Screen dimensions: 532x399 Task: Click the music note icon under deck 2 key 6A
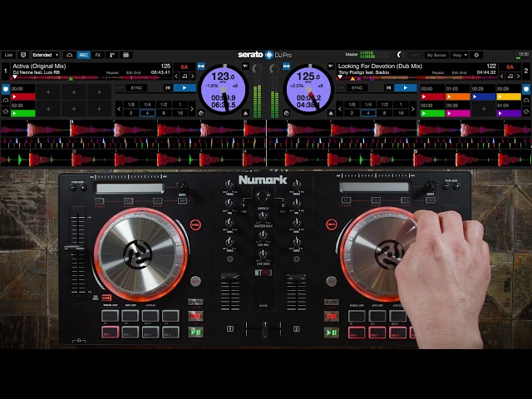510,76
